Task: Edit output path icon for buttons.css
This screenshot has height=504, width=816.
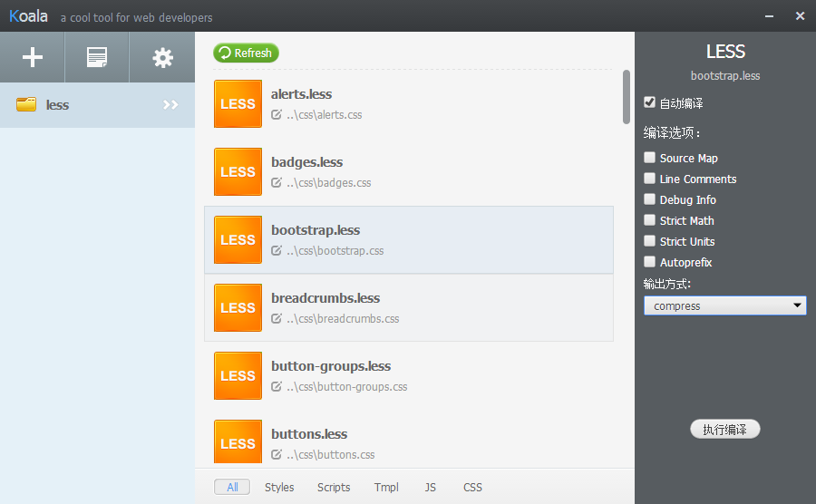Action: (x=277, y=454)
